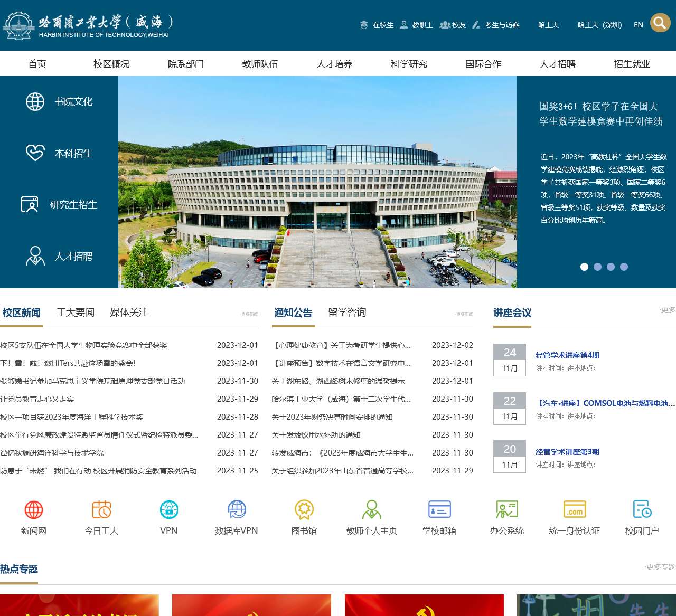Click the 校友 alumni icon in header

point(445,25)
